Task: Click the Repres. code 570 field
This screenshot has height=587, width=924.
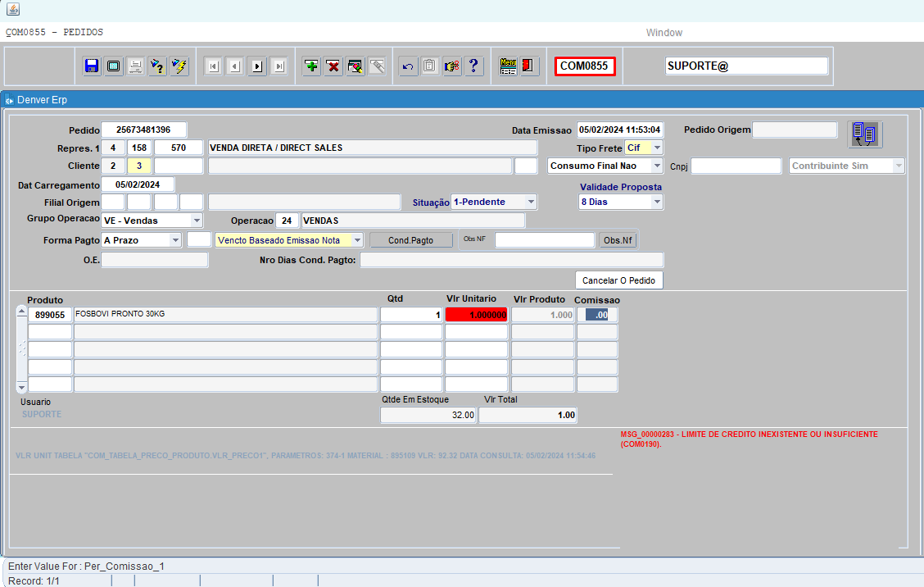Action: [179, 148]
